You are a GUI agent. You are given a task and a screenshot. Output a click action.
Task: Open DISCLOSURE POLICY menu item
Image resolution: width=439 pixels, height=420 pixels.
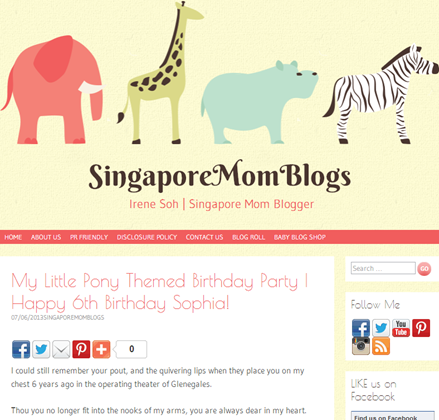pyautogui.click(x=147, y=237)
